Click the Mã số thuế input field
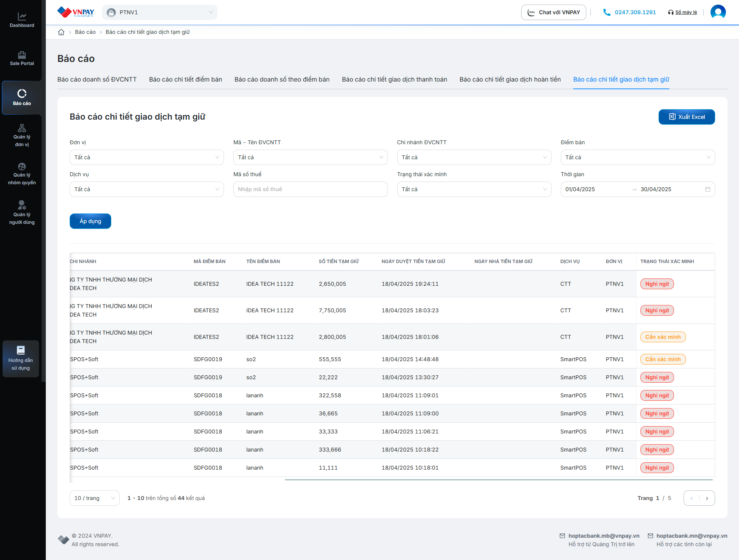This screenshot has width=739, height=560. pyautogui.click(x=310, y=189)
